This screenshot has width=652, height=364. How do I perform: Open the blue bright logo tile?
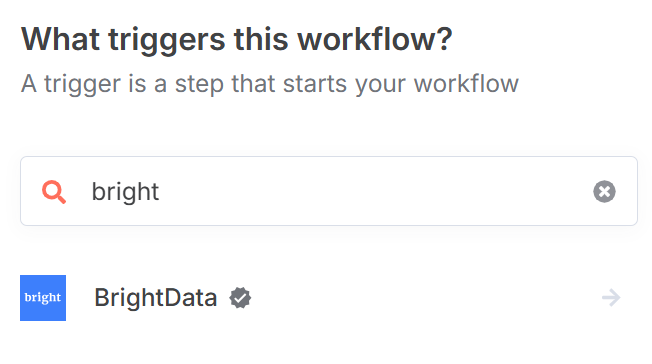click(x=43, y=298)
